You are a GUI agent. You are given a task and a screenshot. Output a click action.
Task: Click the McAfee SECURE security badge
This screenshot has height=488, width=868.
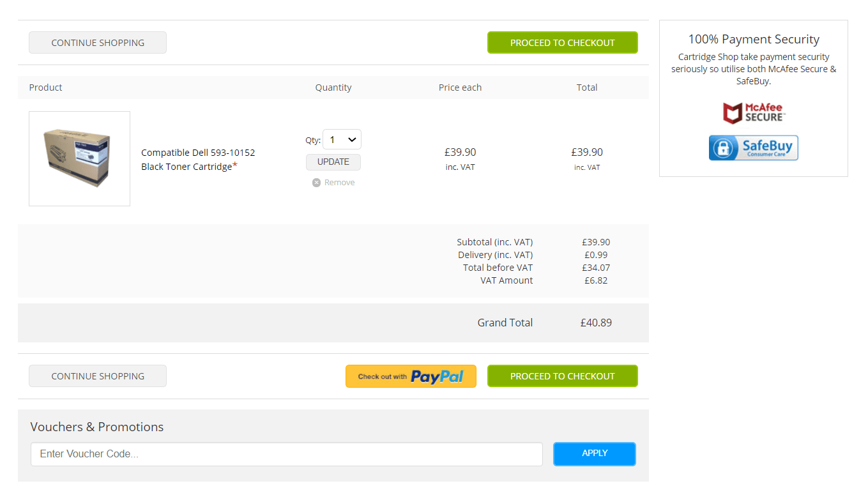pos(754,113)
